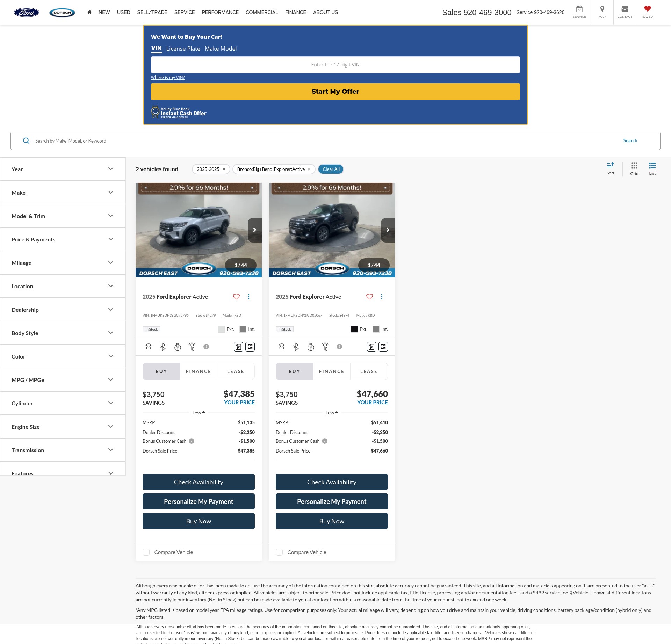Open the SELL/TRADE menu

[x=152, y=12]
